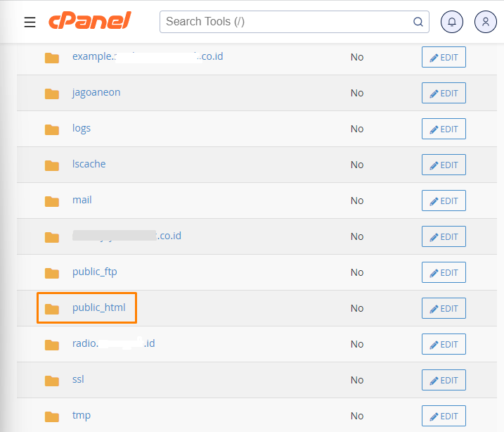Open the public_ftp folder link

94,272
